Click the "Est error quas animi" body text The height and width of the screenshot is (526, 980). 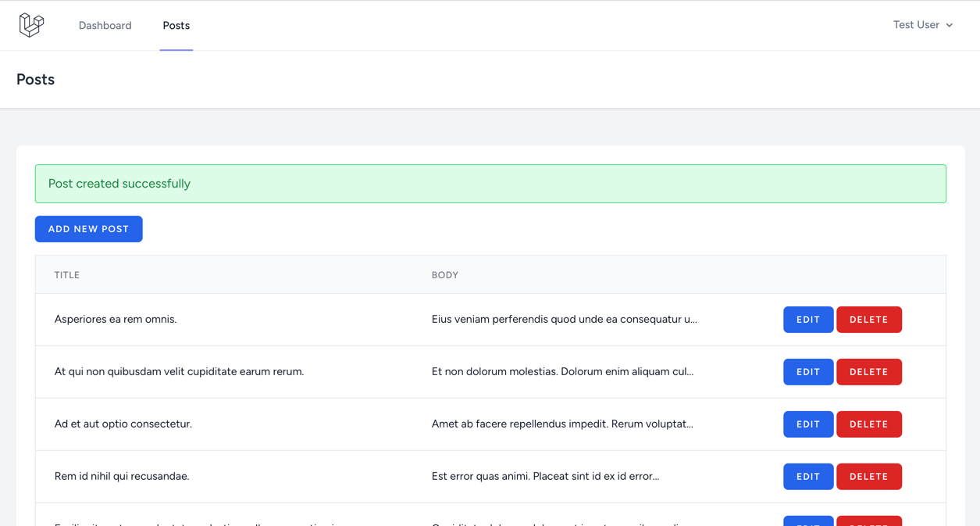click(545, 476)
